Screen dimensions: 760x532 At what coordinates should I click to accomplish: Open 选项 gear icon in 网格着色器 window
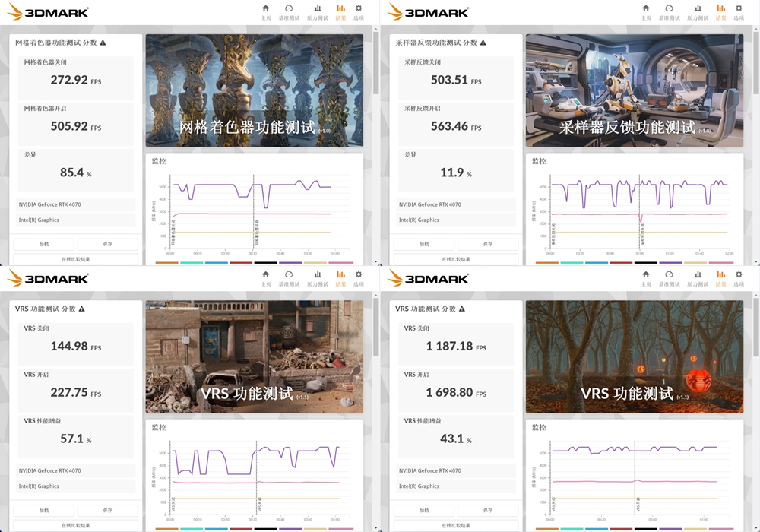[359, 8]
